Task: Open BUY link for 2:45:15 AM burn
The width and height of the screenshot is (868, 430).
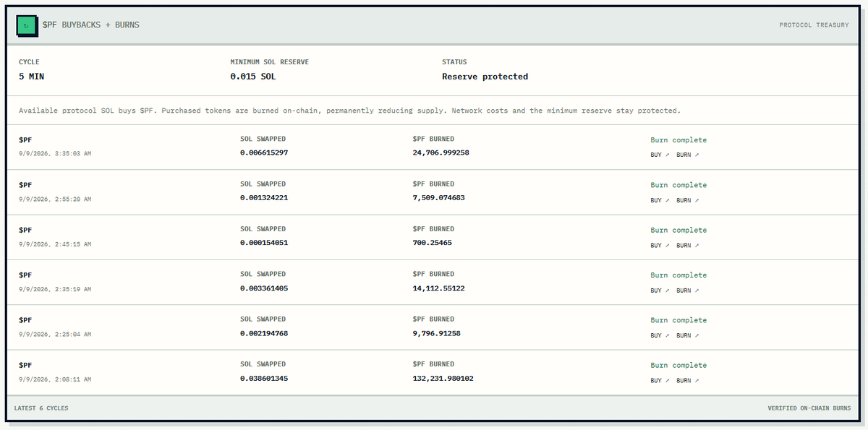Action: pyautogui.click(x=660, y=245)
